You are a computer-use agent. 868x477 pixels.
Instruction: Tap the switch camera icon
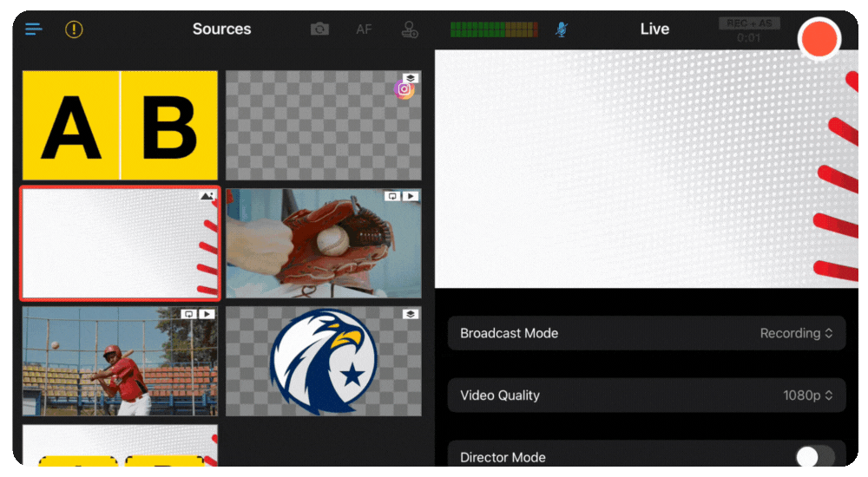pyautogui.click(x=320, y=29)
